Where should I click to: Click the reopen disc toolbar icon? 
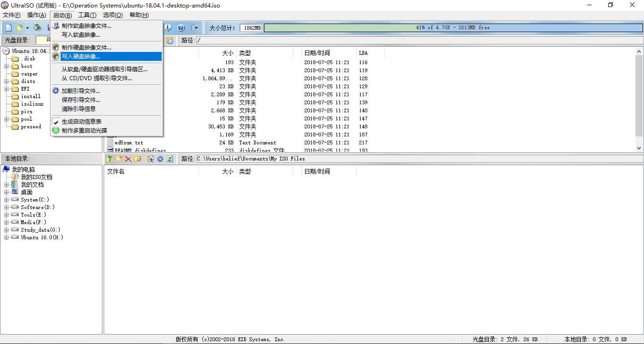click(x=37, y=28)
